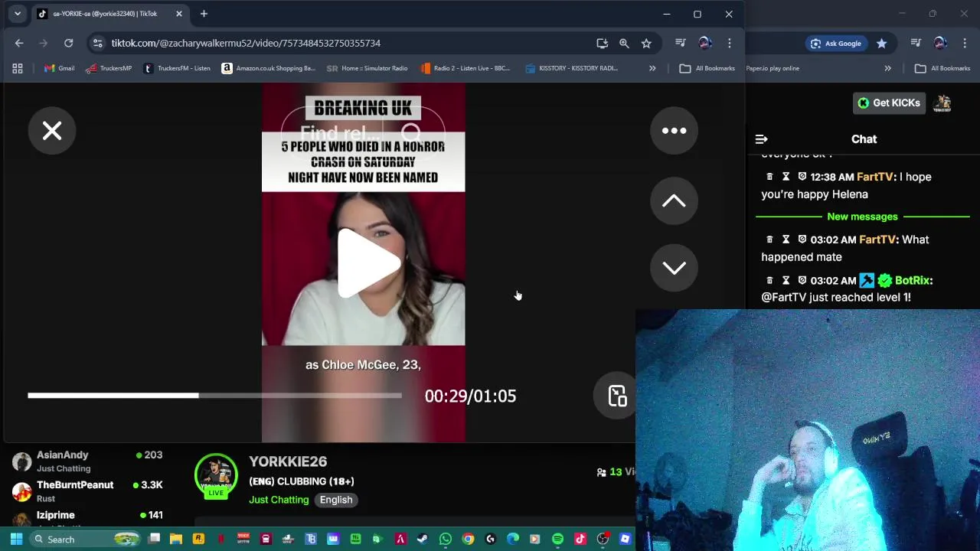The width and height of the screenshot is (980, 551).
Task: Open a new browser tab
Action: tap(204, 14)
